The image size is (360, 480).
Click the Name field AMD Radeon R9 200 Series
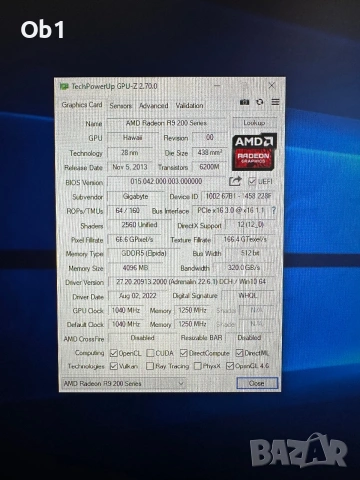pos(166,123)
